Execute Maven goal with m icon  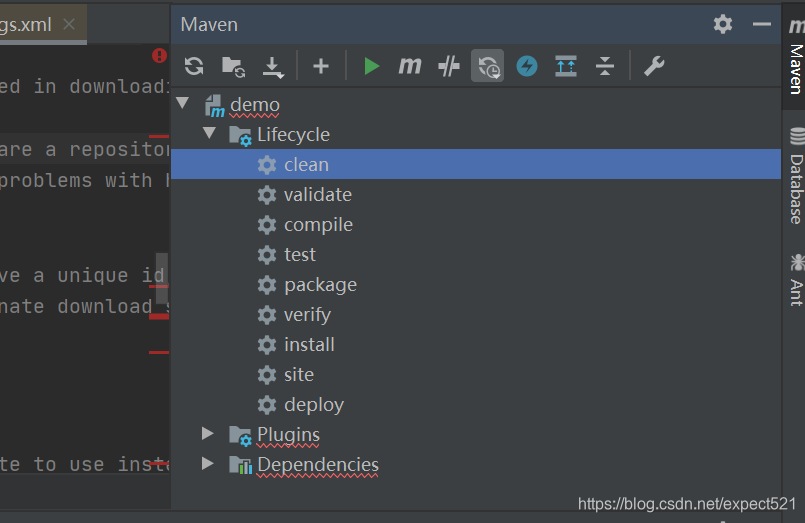coord(410,66)
